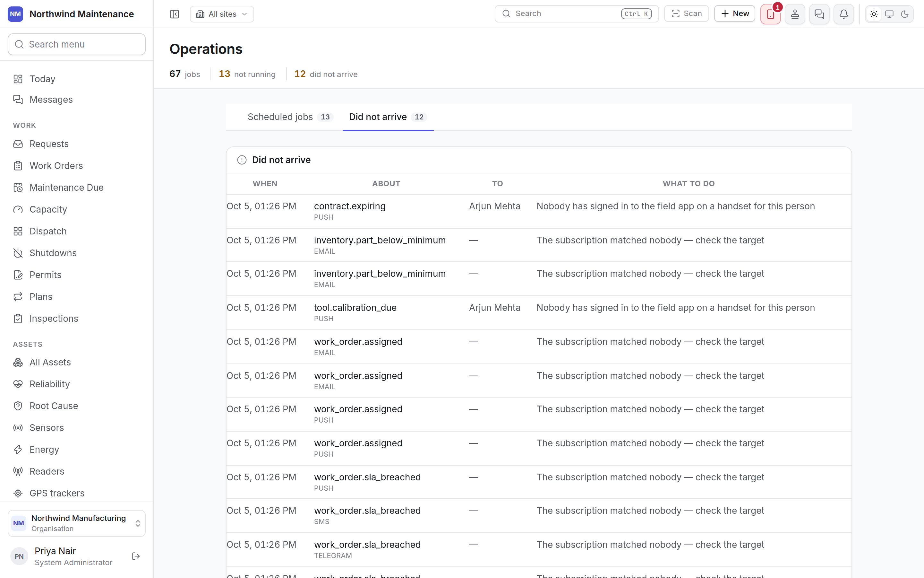The image size is (924, 578).
Task: Open Shutdowns in sidebar
Action: pyautogui.click(x=77, y=253)
